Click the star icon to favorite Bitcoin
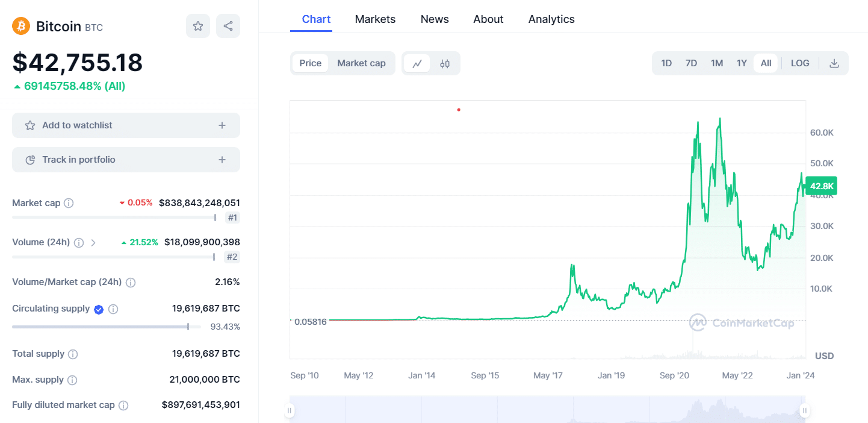This screenshot has width=868, height=423. click(197, 25)
